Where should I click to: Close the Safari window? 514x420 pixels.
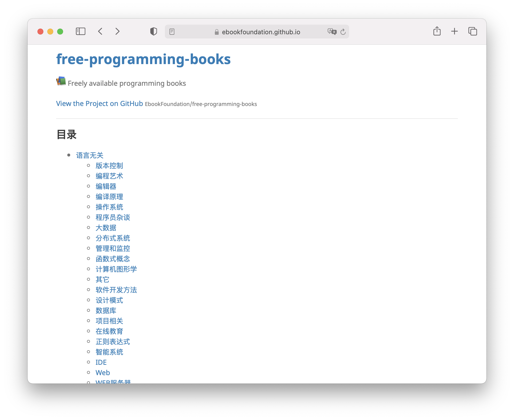(x=40, y=32)
